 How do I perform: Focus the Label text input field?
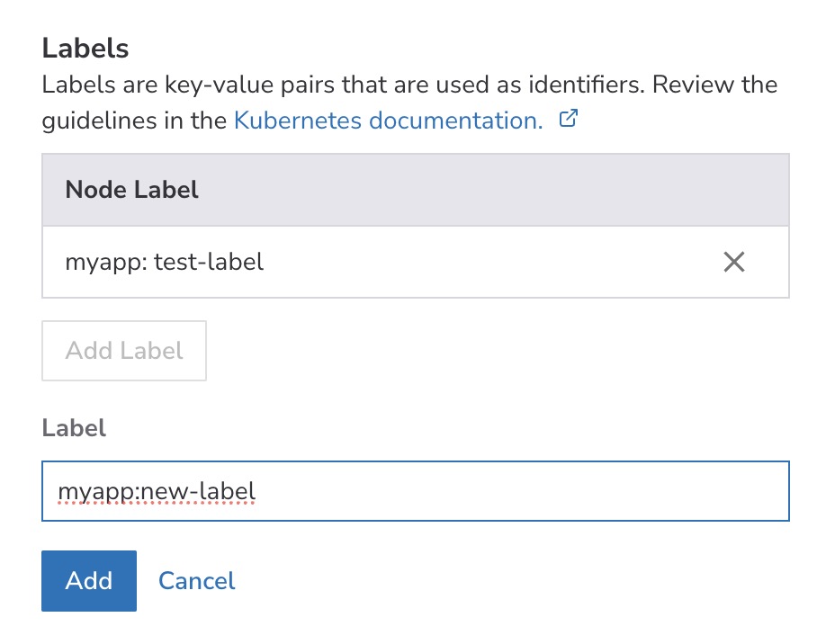tap(504, 491)
